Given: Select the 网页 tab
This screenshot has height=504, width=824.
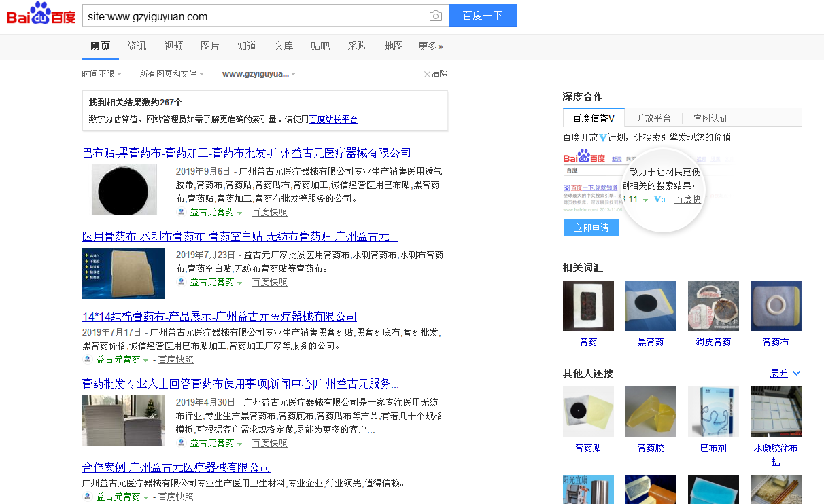Looking at the screenshot, I should 100,46.
